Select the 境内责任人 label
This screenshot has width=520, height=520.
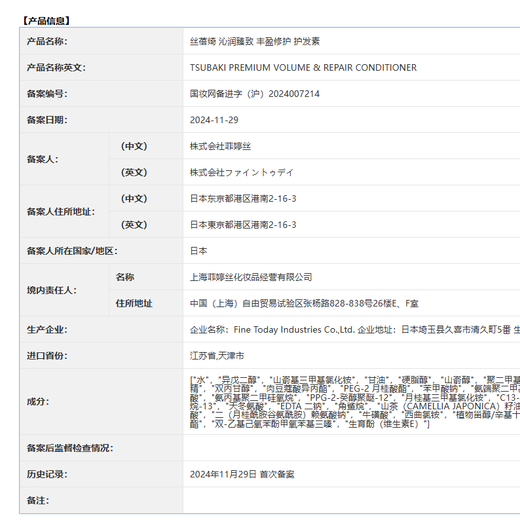(x=52, y=290)
